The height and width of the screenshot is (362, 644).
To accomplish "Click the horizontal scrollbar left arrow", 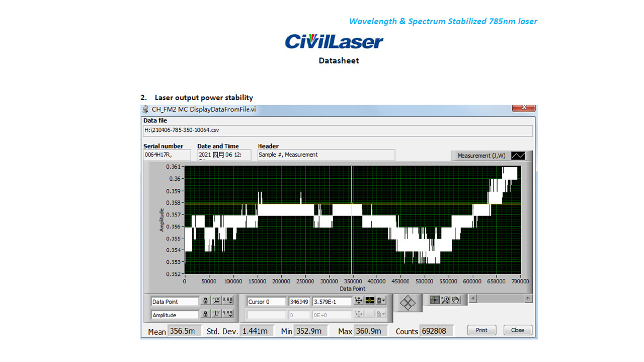I will tap(473, 299).
